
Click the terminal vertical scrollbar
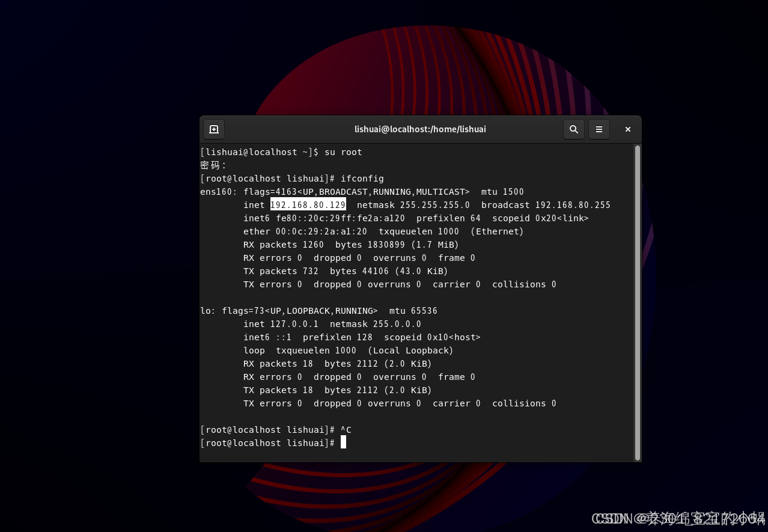[638, 303]
